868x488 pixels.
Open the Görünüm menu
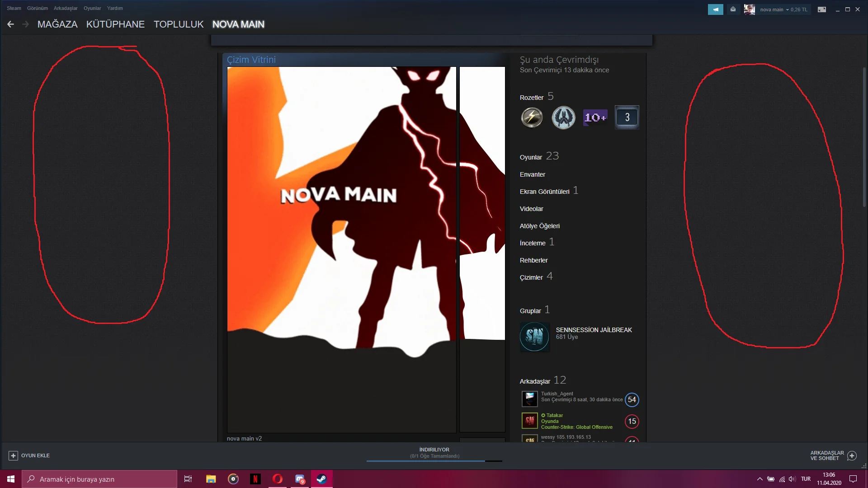click(37, 8)
